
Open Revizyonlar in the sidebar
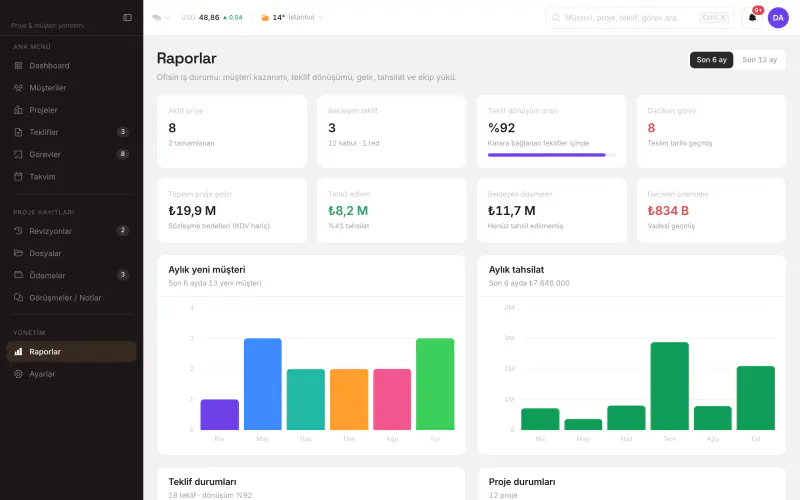[x=71, y=231]
